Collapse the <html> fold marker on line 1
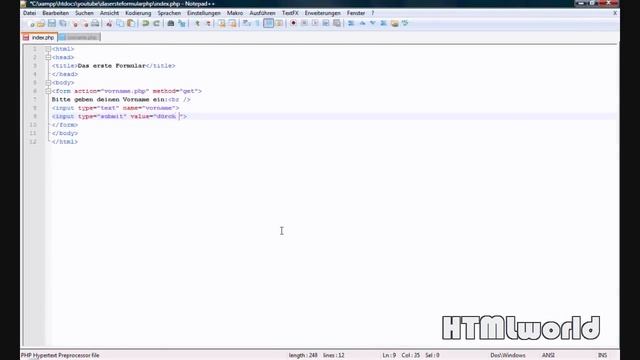Viewport: 640px width, 360px height. pos(48,49)
